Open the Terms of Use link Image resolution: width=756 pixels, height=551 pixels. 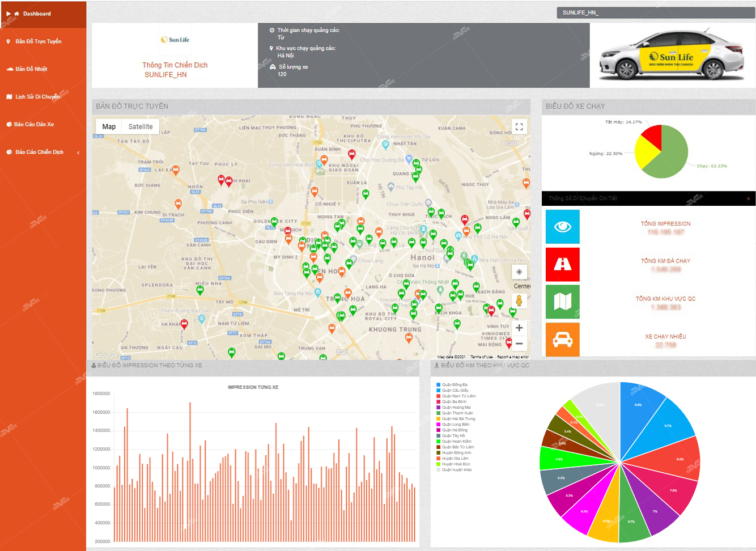pos(481,357)
